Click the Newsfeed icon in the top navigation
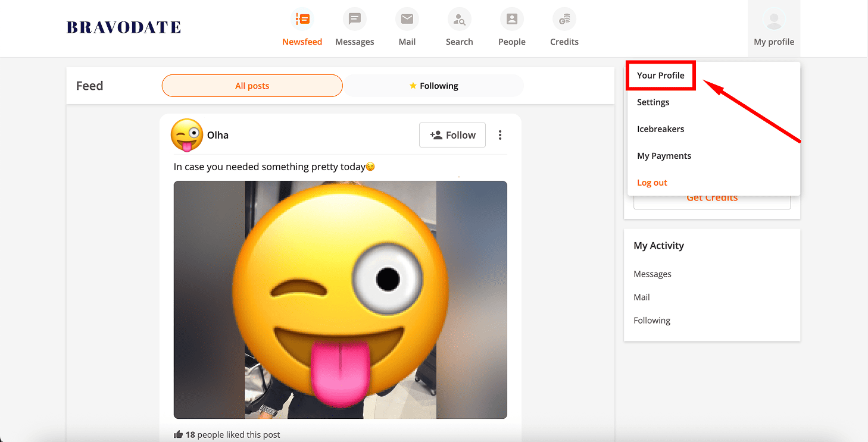Screen dimensions: 868x442 coord(302,20)
